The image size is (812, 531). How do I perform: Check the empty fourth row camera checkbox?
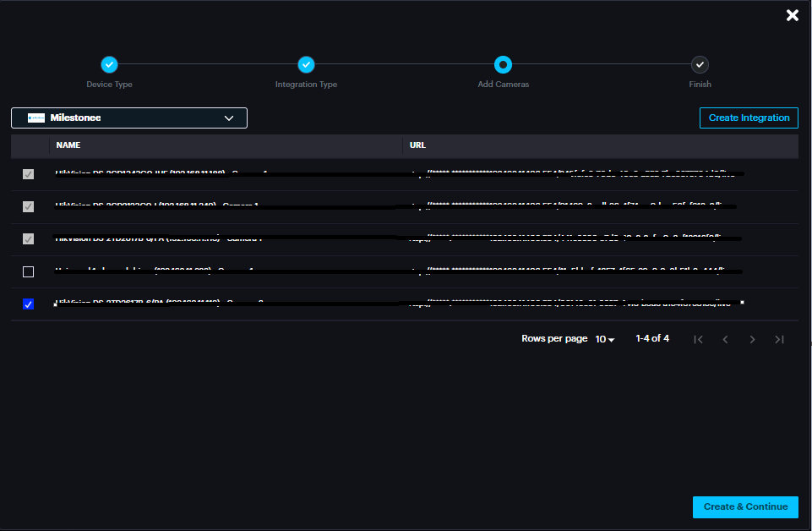click(x=29, y=271)
